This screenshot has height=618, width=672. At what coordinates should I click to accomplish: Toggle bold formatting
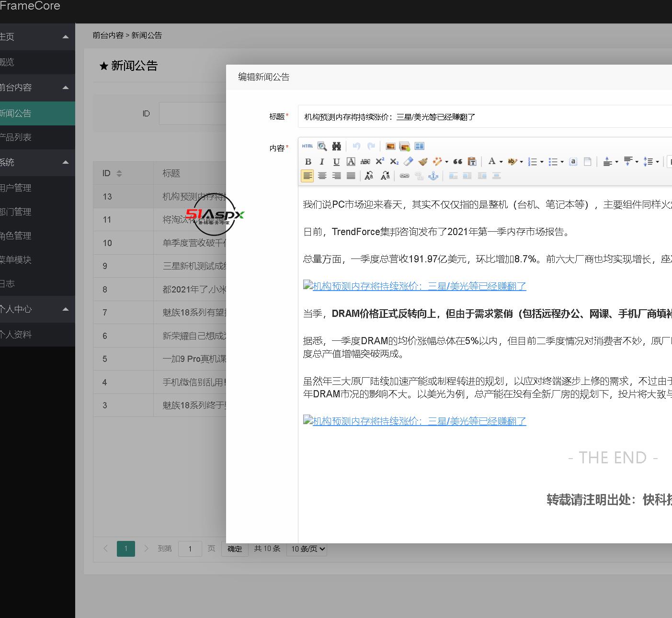[x=308, y=161]
